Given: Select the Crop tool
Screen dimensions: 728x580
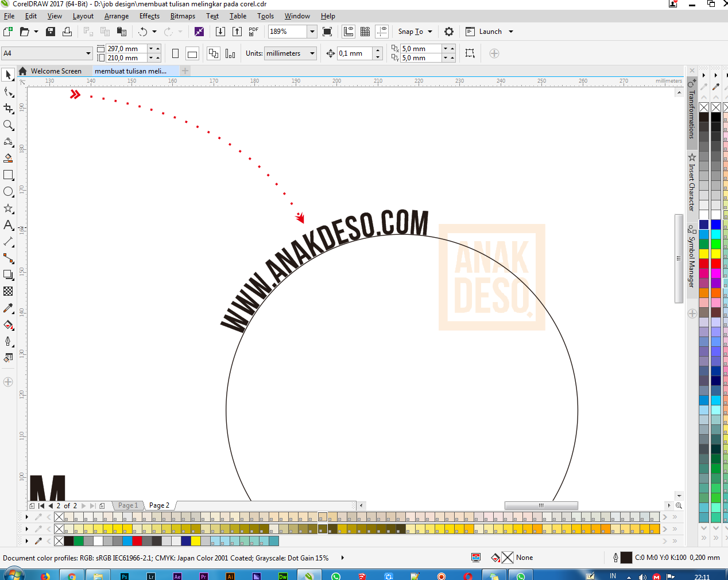Looking at the screenshot, I should pyautogui.click(x=8, y=109).
